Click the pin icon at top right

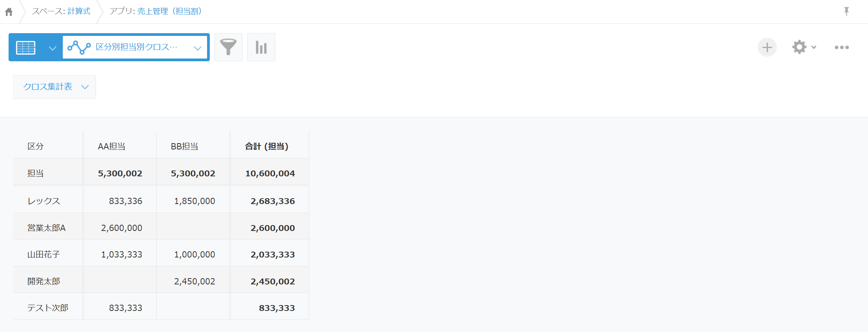pos(847,11)
